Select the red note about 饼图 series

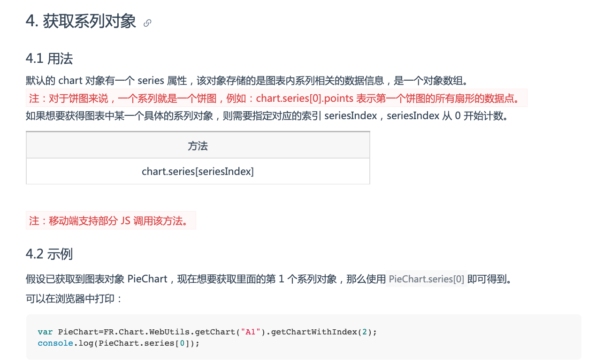276,98
